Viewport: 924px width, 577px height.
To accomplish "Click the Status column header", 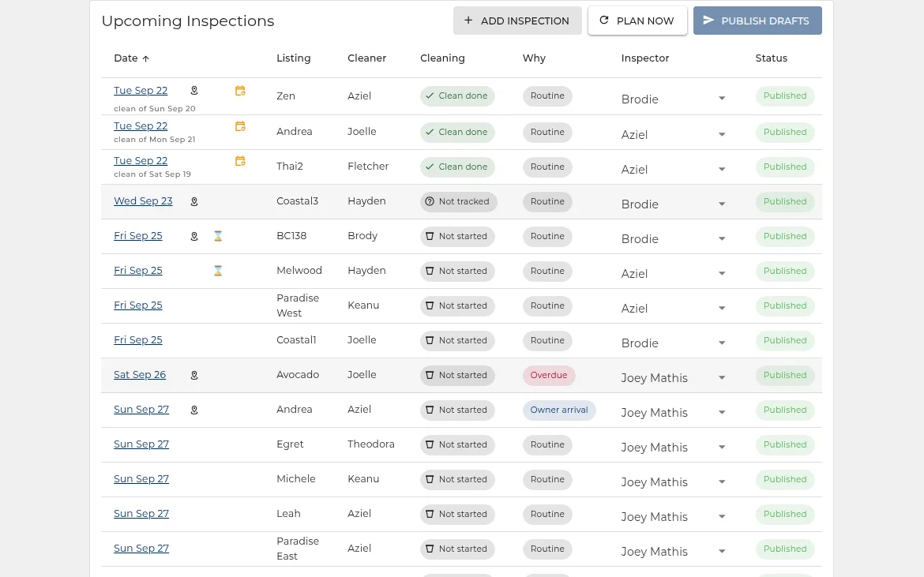I will pyautogui.click(x=772, y=58).
